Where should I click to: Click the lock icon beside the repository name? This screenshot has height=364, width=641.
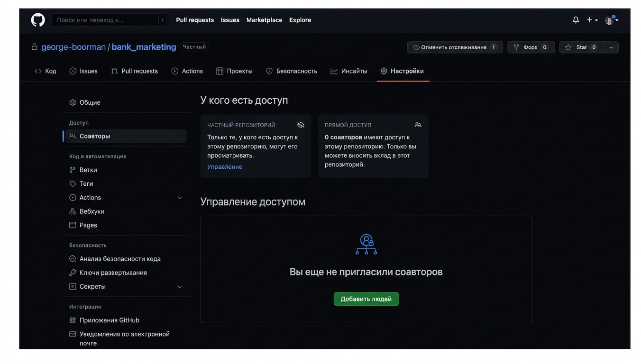pos(34,47)
